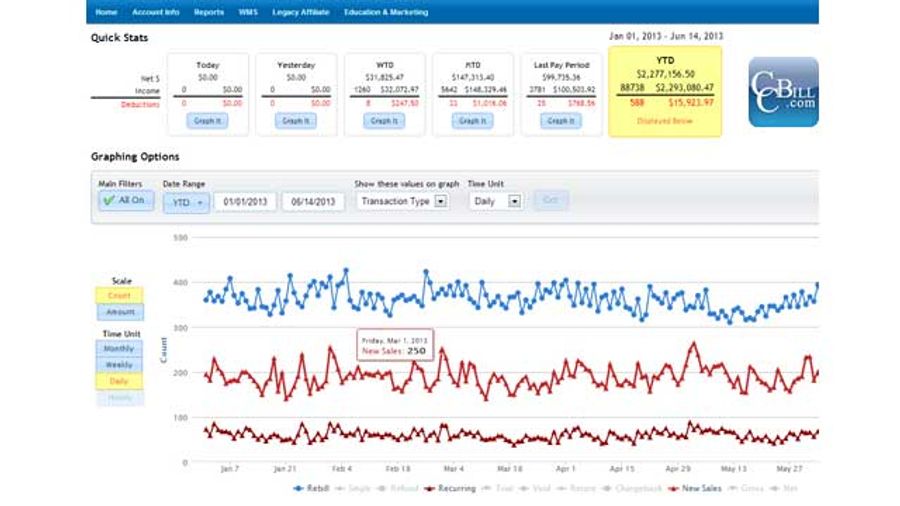Screen dimensions: 900x506
Task: Click Graph It under Yesterday
Action: click(296, 121)
